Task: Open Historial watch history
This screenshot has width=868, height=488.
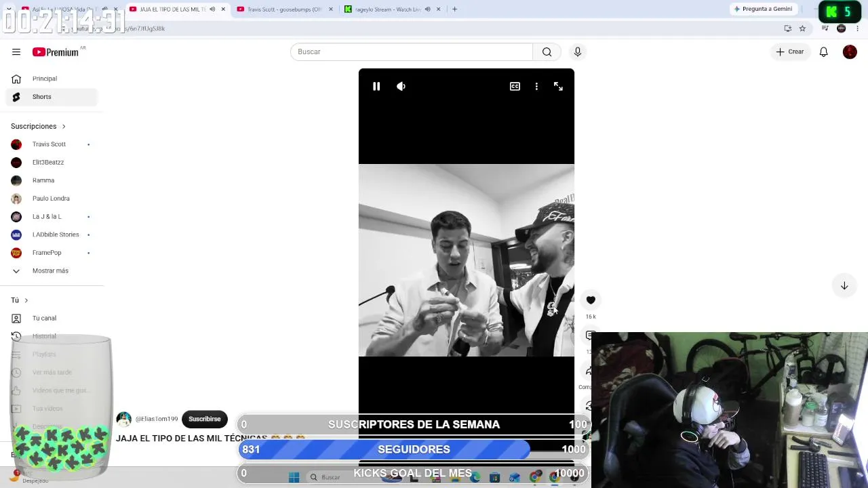Action: pos(52,336)
